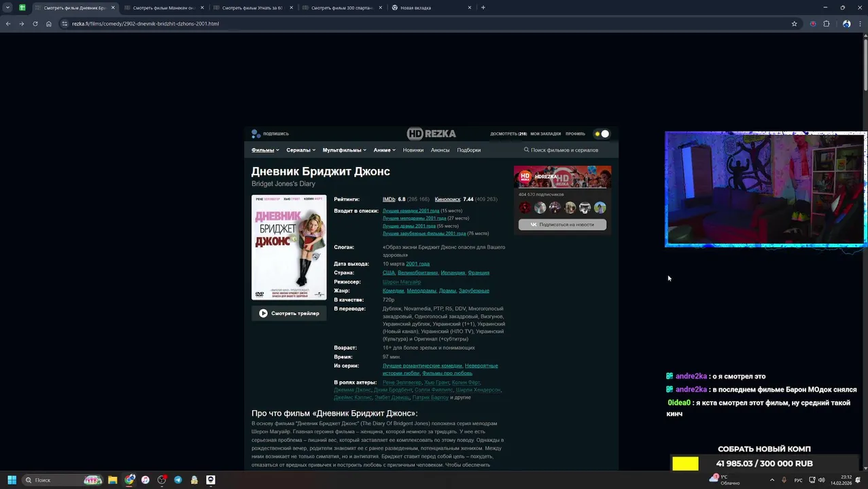
Task: Open the Комедии genre link
Action: pos(393,291)
